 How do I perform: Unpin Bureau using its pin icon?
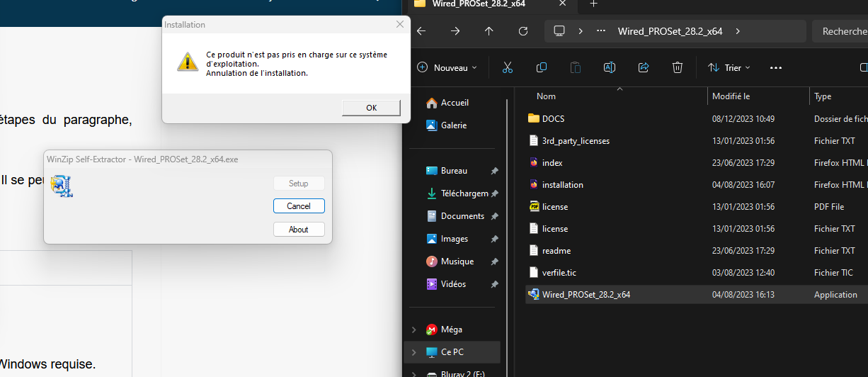[494, 171]
